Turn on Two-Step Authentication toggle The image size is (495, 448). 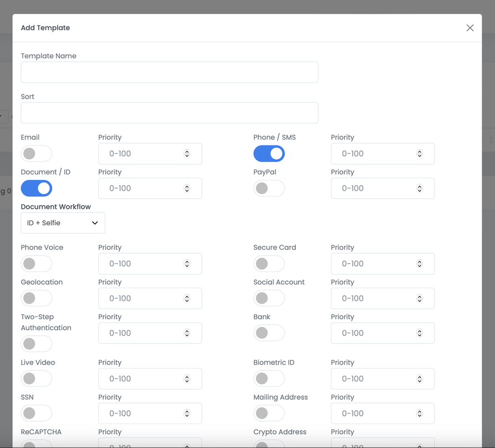(37, 344)
